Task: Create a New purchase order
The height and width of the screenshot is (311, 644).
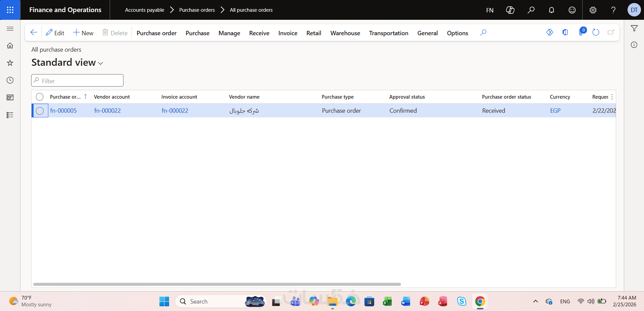Action: click(x=83, y=33)
